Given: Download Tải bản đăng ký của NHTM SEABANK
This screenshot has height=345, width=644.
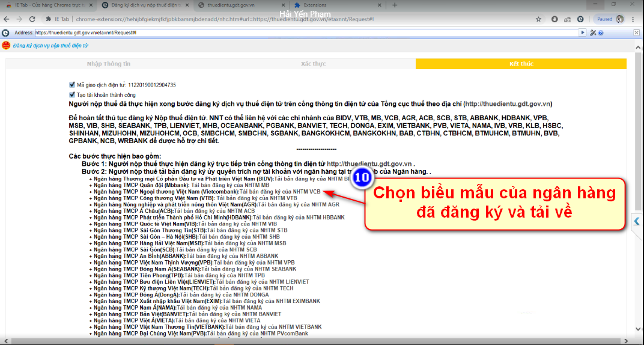Looking at the screenshot, I should [249, 269].
